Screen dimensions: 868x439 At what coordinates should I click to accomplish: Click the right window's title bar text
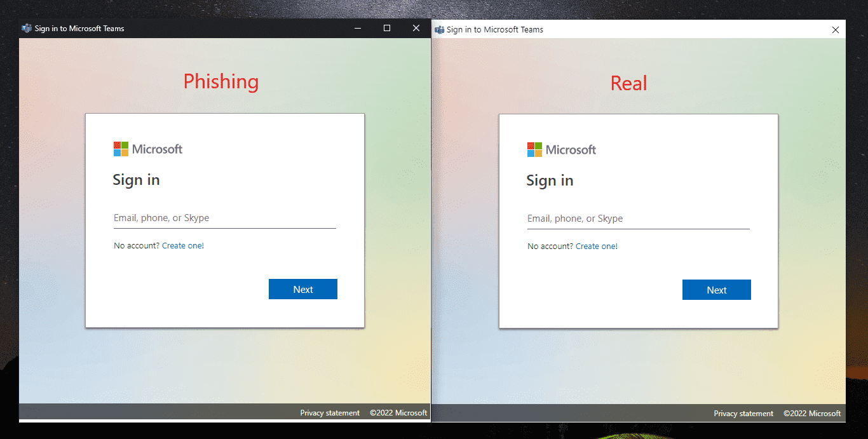click(x=495, y=30)
